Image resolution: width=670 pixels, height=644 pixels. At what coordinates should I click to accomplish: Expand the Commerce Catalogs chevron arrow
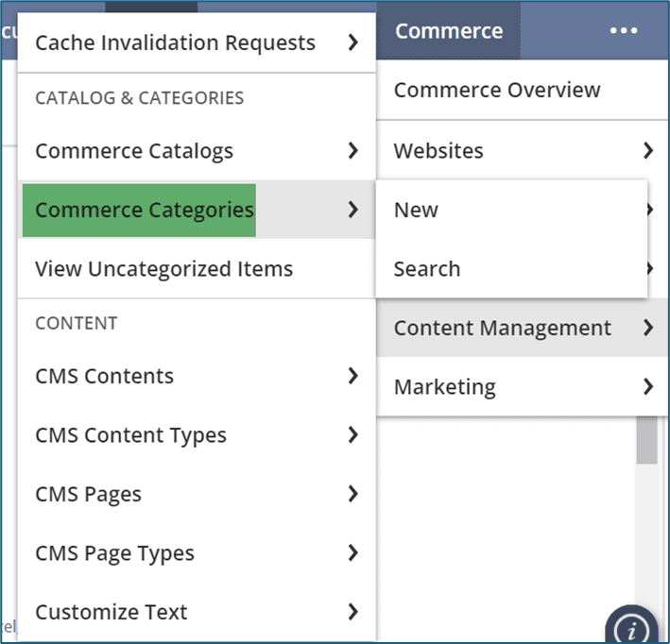pyautogui.click(x=352, y=150)
